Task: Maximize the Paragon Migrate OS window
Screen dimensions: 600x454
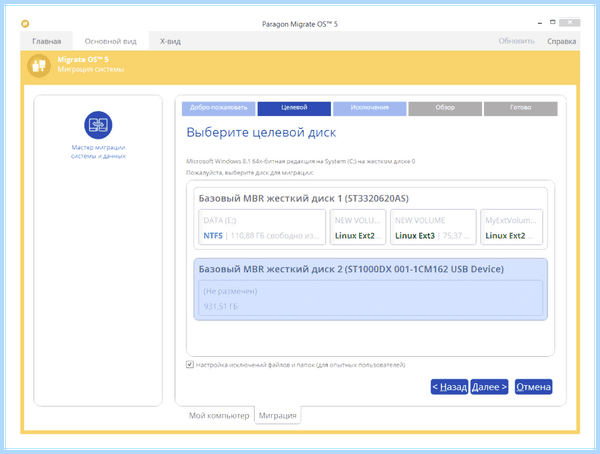Action: point(552,22)
